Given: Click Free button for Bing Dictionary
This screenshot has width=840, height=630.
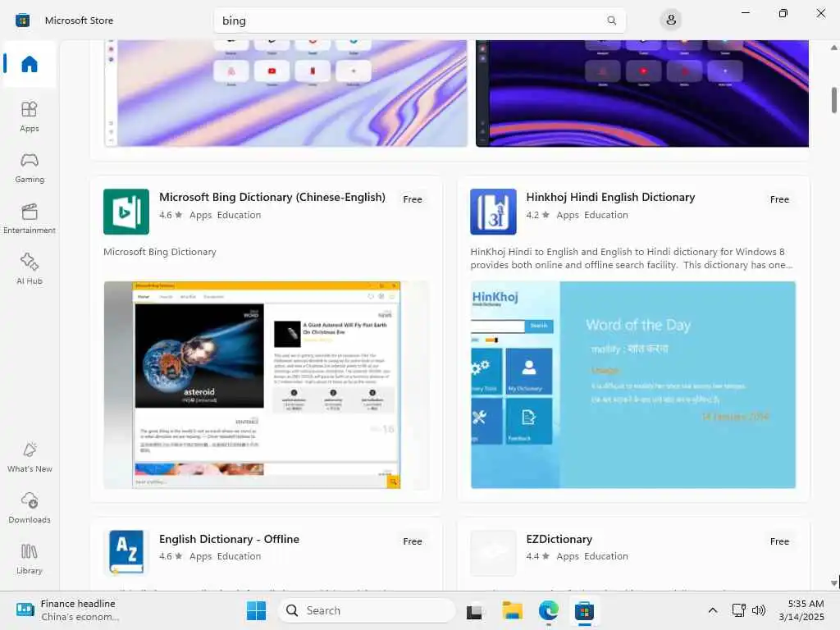Looking at the screenshot, I should tap(413, 199).
